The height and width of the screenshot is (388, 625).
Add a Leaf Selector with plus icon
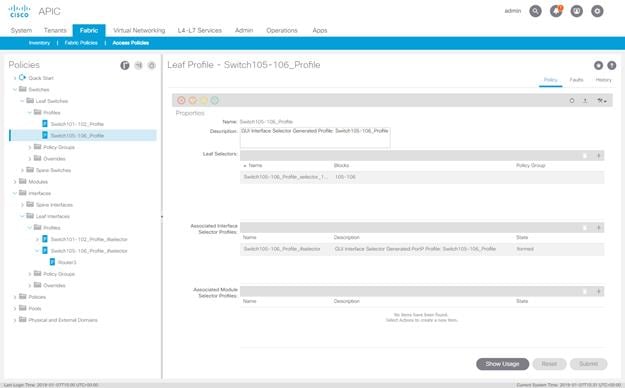(x=598, y=156)
